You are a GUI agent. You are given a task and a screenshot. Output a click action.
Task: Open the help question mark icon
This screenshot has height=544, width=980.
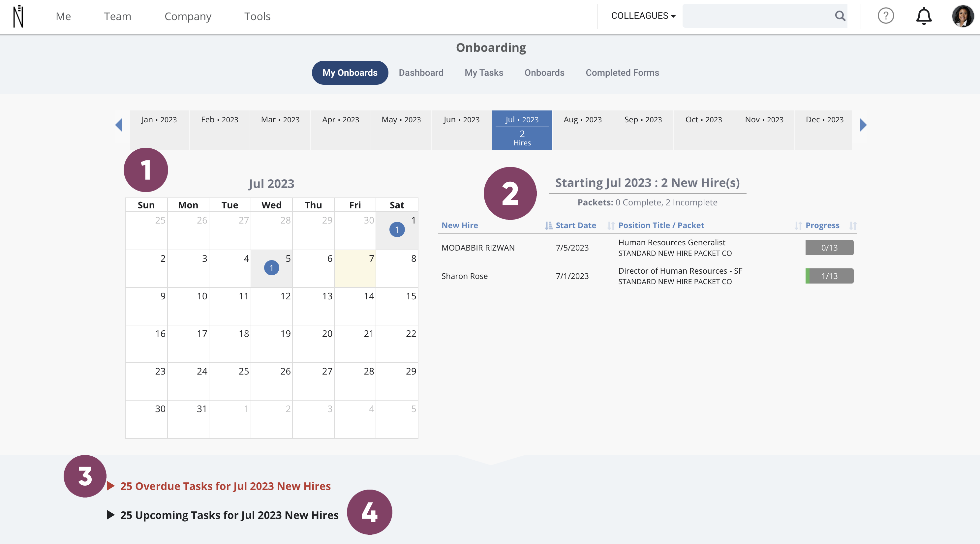click(x=886, y=16)
